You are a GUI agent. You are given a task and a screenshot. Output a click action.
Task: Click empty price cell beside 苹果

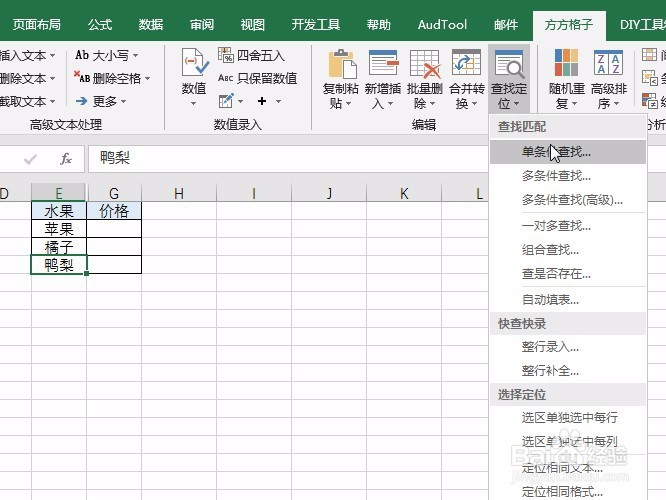[114, 229]
